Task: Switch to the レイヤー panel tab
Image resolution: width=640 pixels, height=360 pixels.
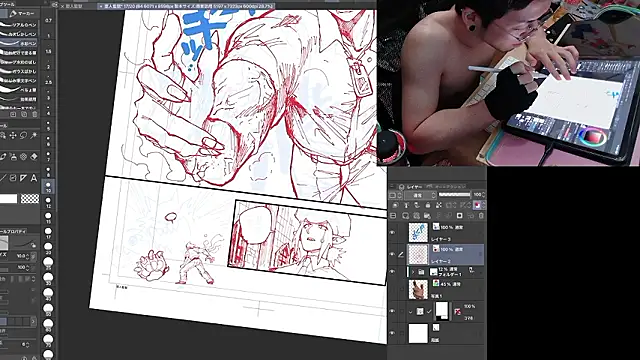Action: (x=414, y=187)
